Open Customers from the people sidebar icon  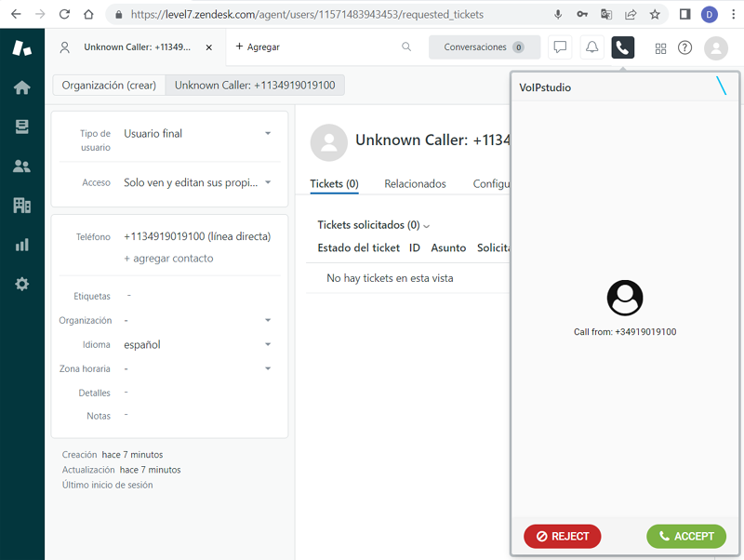(x=21, y=167)
